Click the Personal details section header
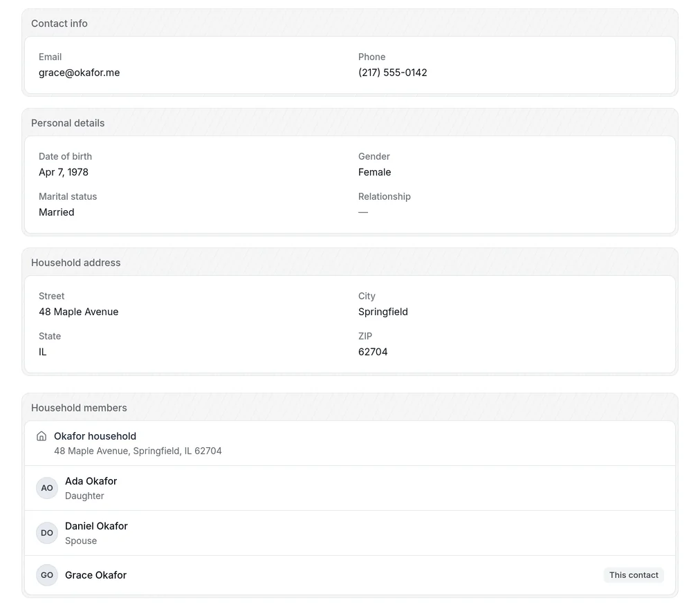 [x=68, y=123]
